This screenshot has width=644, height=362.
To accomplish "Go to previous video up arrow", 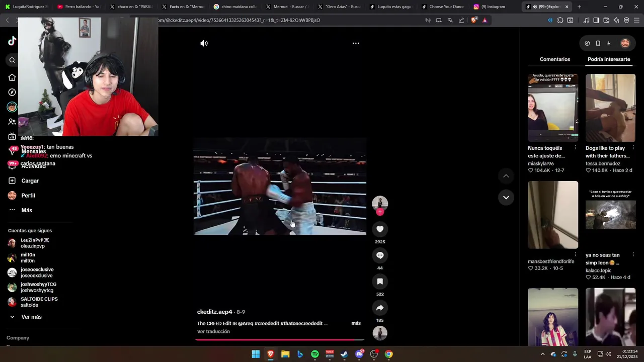I will point(506,176).
